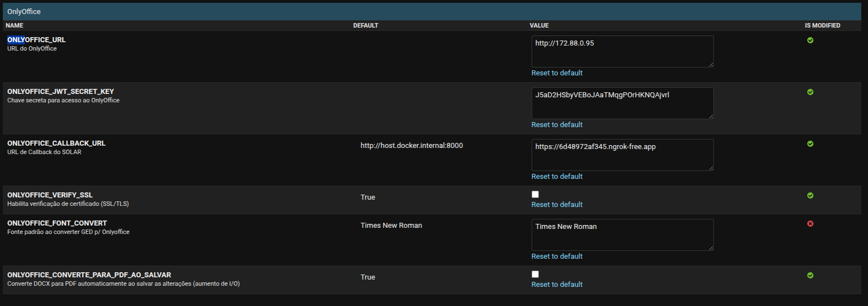Viewport: 868px width, 306px height.
Task: Click green modified icon for ONLYOFFICE_URL
Action: pos(810,40)
